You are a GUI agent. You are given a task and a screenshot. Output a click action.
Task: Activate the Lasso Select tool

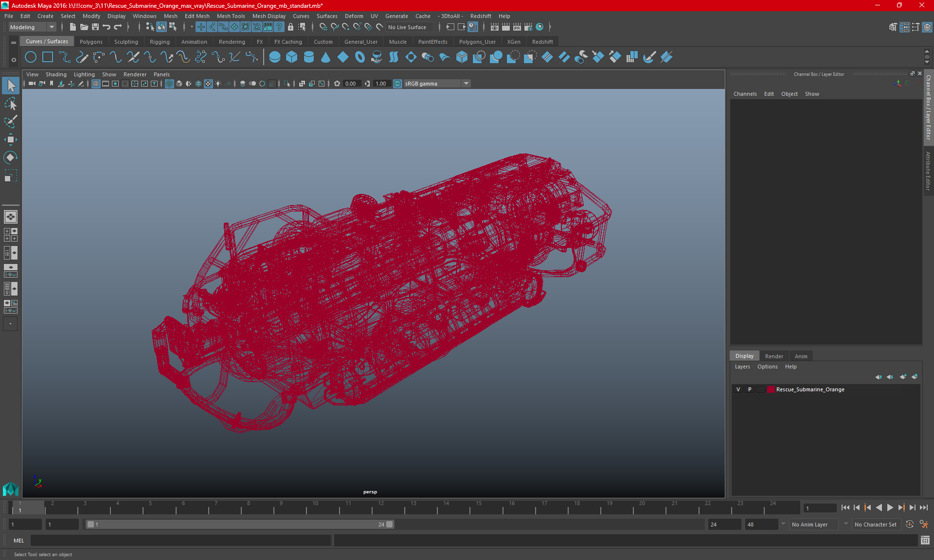tap(11, 104)
